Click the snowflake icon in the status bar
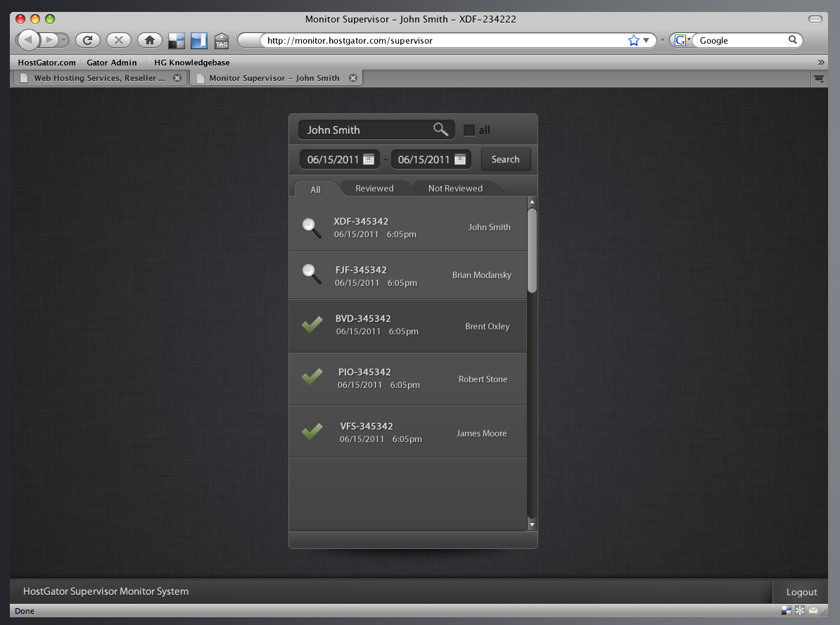 [800, 610]
